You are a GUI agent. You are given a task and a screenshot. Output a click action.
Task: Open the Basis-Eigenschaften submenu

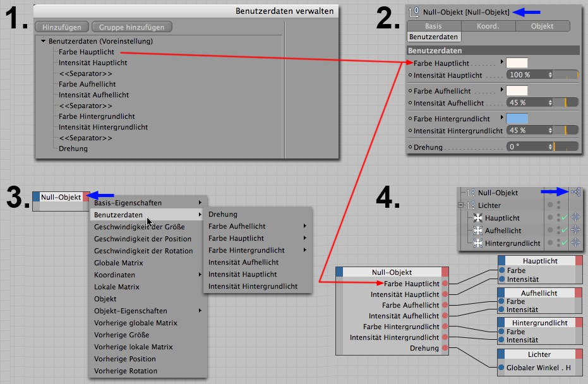coord(148,203)
